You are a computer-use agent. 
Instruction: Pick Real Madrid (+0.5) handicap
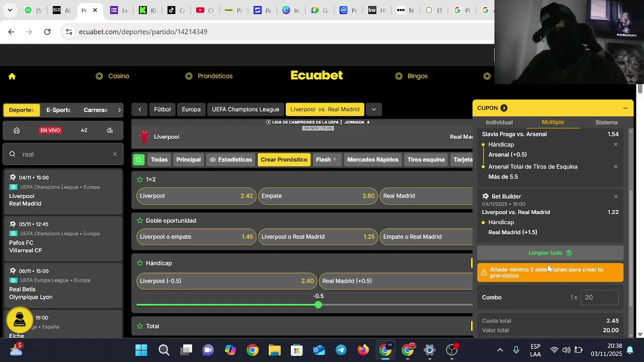point(396,281)
